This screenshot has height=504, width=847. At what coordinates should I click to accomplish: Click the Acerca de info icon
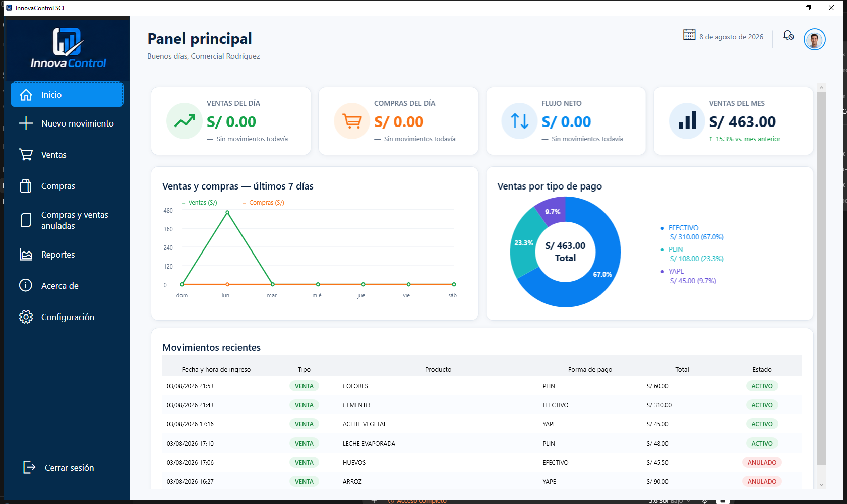click(26, 286)
